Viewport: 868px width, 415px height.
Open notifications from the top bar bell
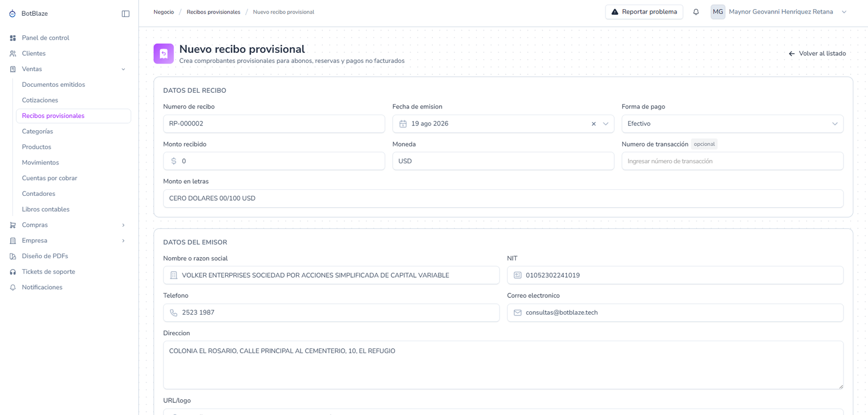pos(696,12)
